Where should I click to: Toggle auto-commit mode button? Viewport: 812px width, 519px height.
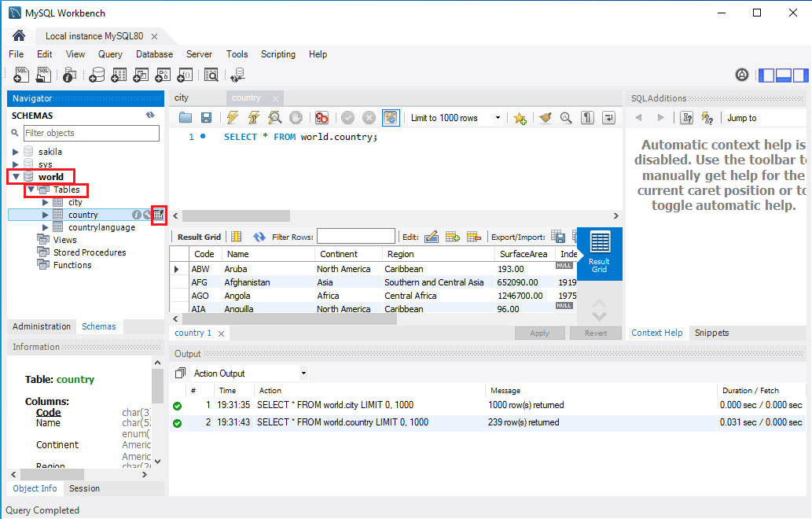click(x=391, y=118)
